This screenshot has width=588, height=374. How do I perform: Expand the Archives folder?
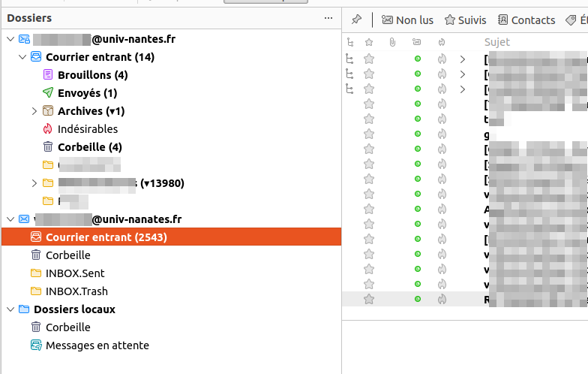pos(34,111)
